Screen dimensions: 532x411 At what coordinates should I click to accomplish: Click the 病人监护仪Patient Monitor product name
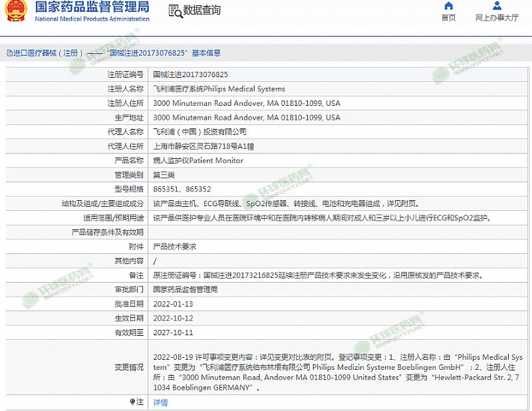[x=198, y=160]
